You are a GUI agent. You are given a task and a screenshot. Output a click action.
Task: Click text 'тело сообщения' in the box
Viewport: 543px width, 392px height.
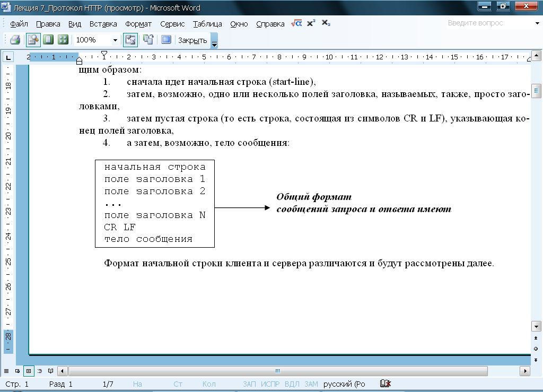148,239
